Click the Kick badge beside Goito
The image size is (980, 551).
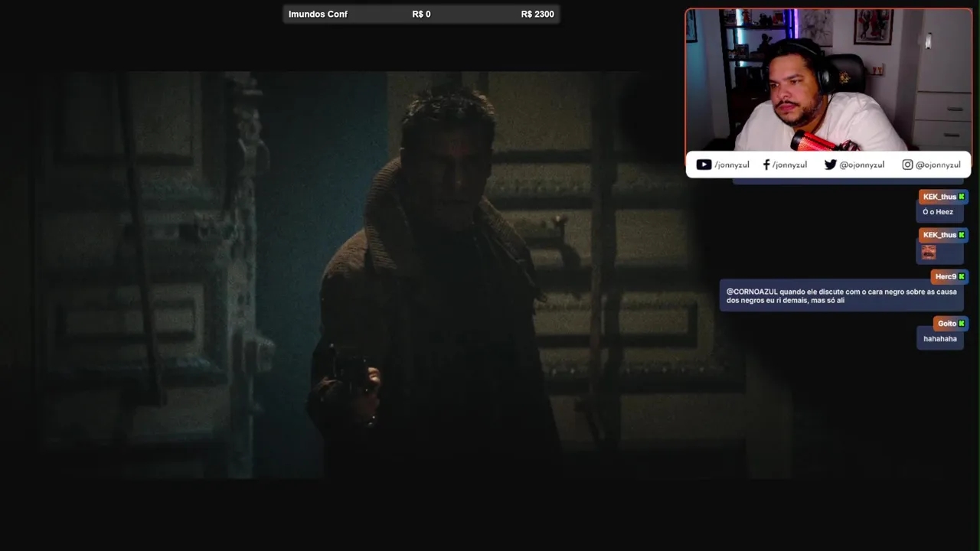tap(962, 324)
